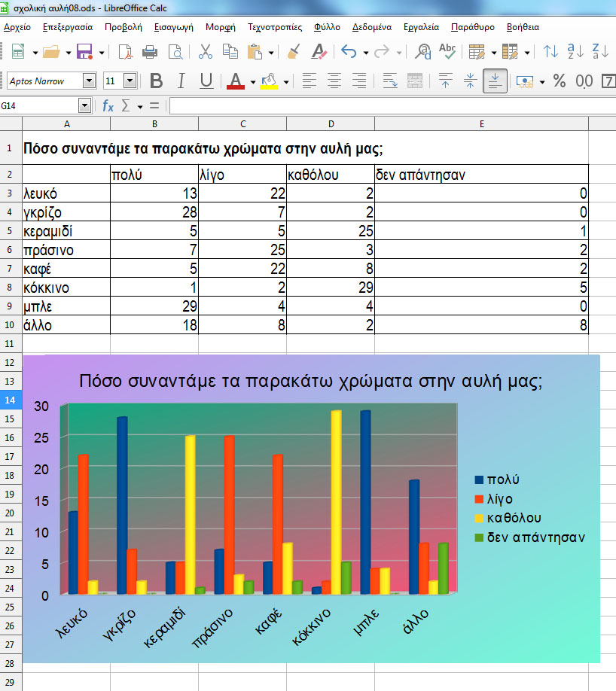Select column header C

coord(242,123)
